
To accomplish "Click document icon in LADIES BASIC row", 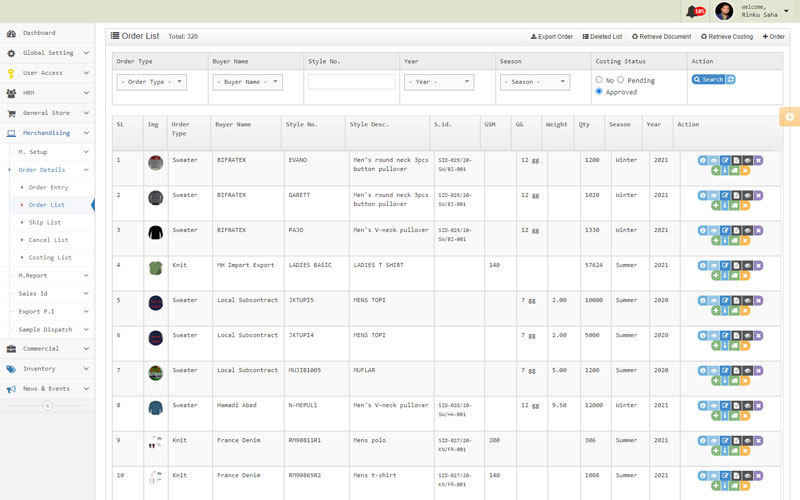I will pyautogui.click(x=736, y=265).
